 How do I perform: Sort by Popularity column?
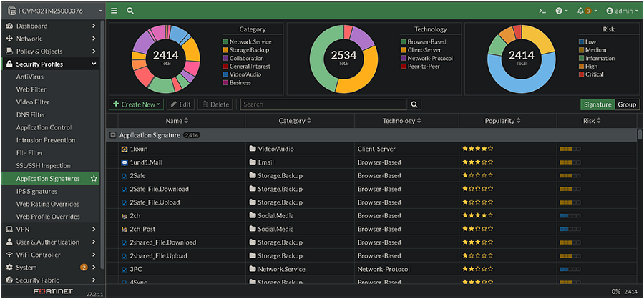[503, 121]
